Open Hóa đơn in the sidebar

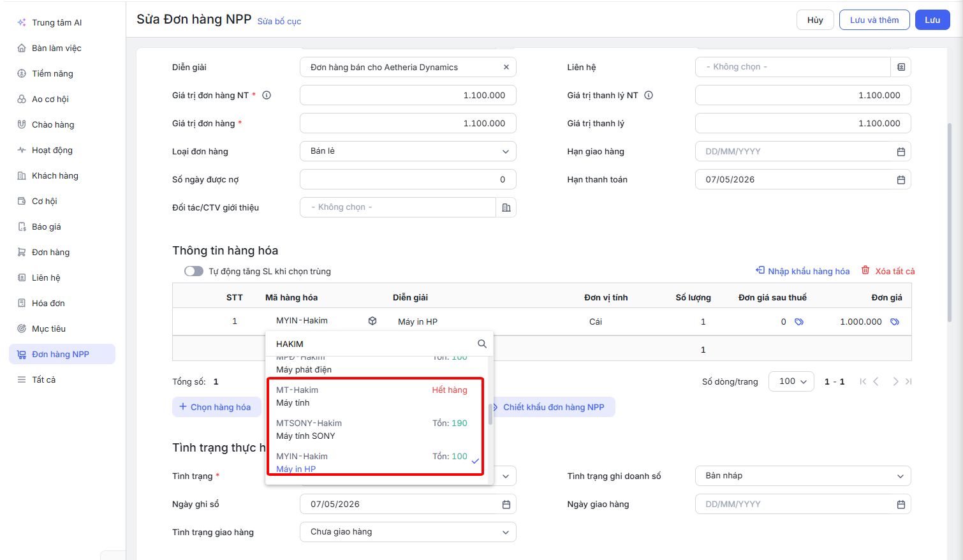click(x=62, y=303)
